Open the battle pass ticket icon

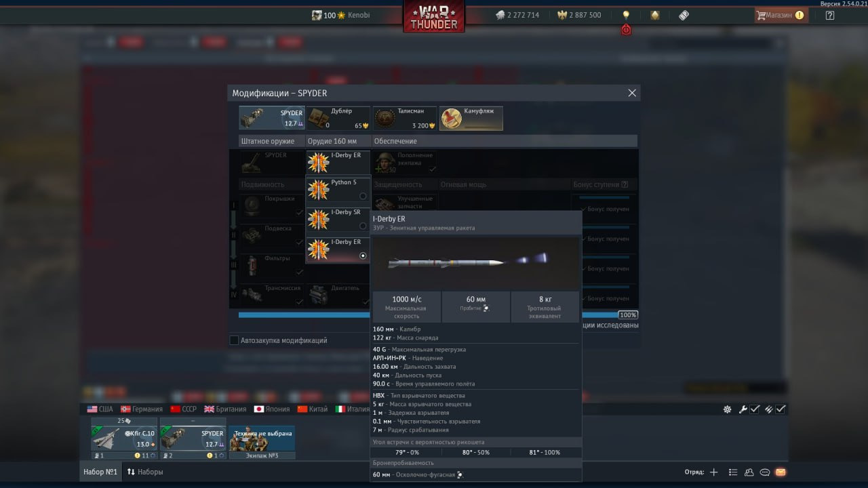(684, 15)
